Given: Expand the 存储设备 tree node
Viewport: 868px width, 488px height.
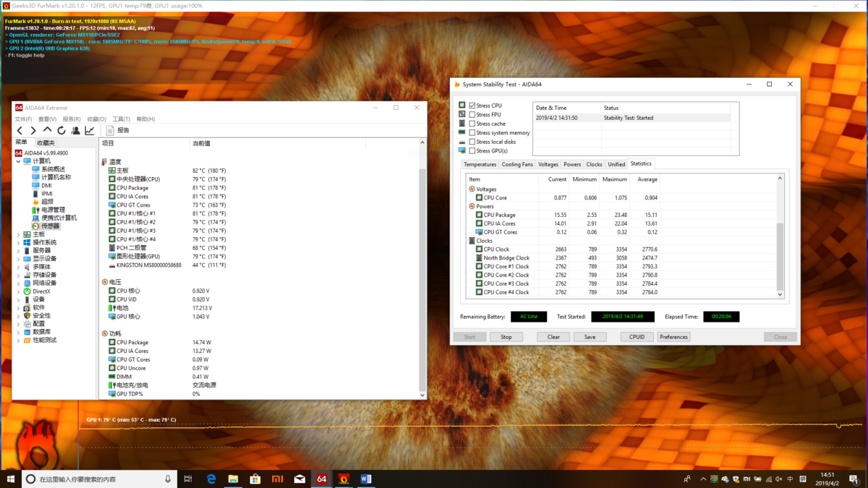Looking at the screenshot, I should tap(19, 275).
